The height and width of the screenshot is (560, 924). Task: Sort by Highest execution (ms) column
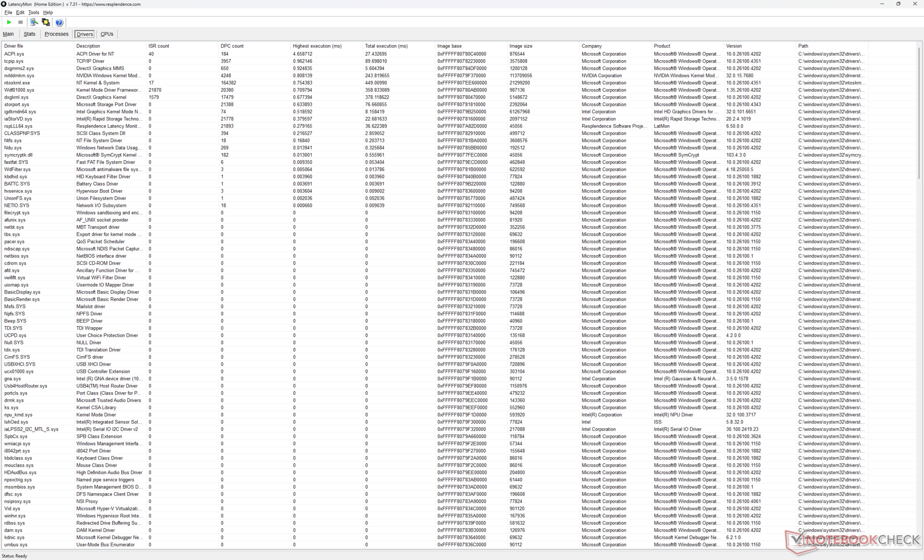tap(317, 46)
